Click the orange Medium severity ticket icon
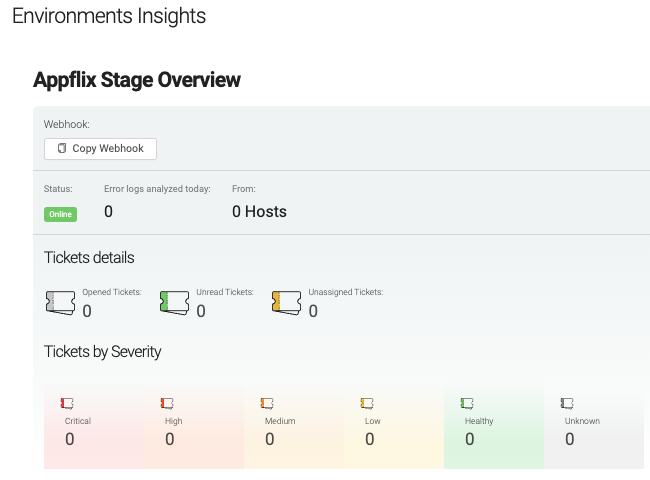Viewport: 650px width, 480px height. point(268,403)
